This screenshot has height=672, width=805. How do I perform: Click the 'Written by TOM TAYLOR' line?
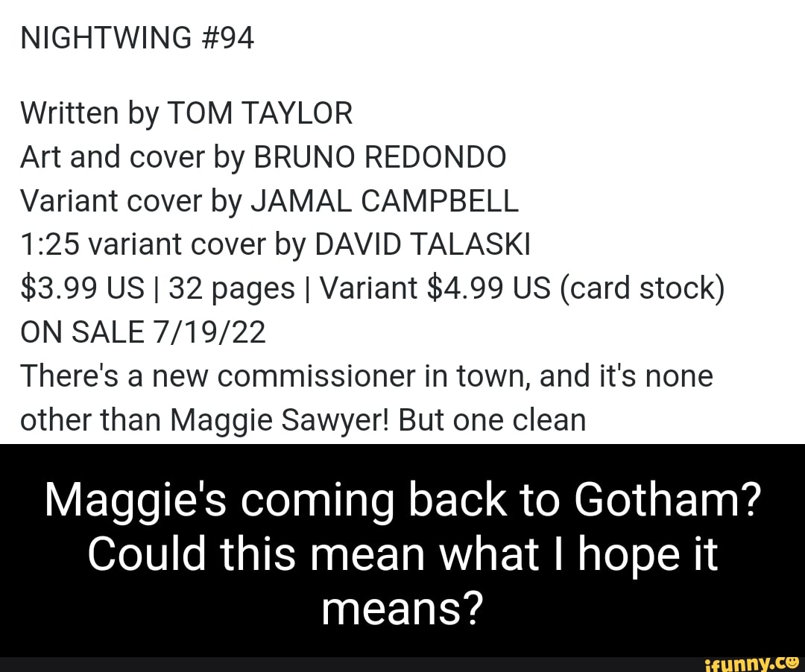coord(186,112)
